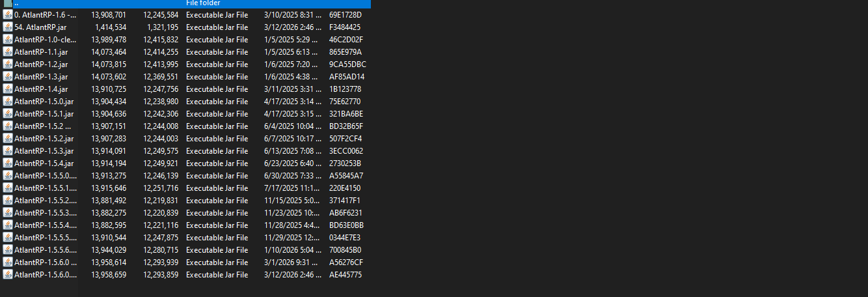Click the jar icon for AtlantRP-1.4.jar

point(8,89)
